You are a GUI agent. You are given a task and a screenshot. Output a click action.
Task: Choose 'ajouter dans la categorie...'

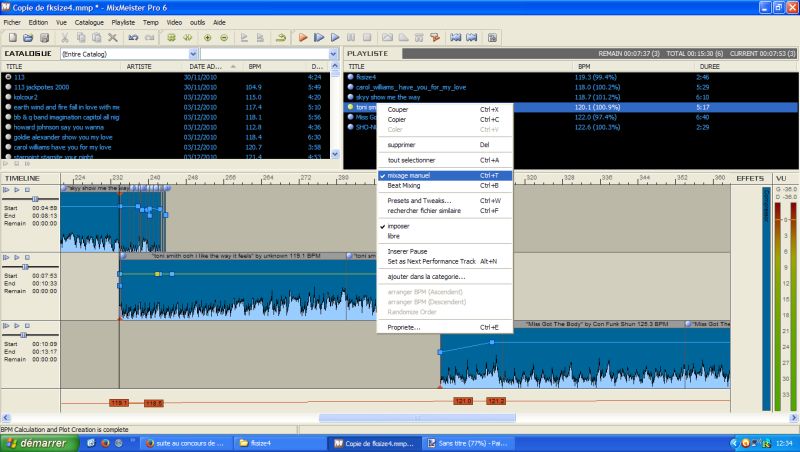[445, 277]
